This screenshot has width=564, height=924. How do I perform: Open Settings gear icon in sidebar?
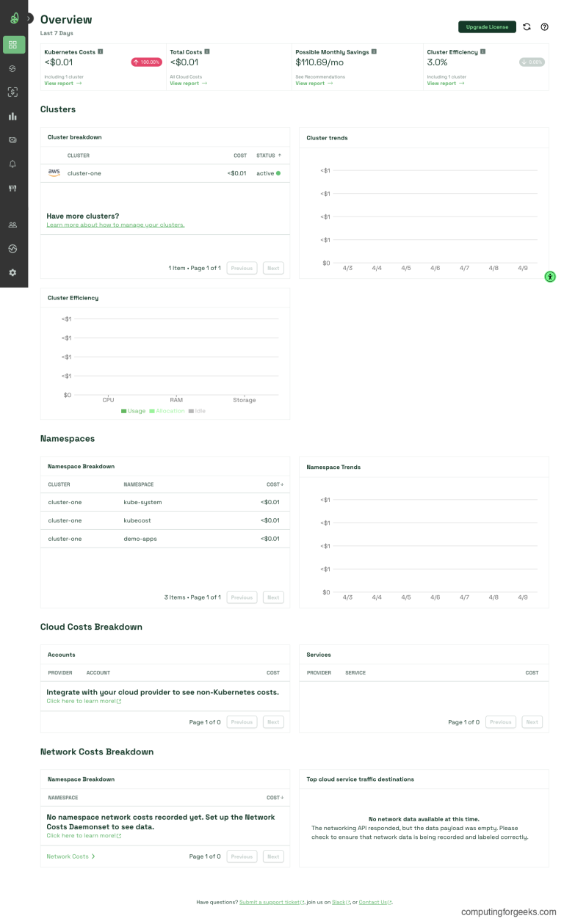coord(13,272)
